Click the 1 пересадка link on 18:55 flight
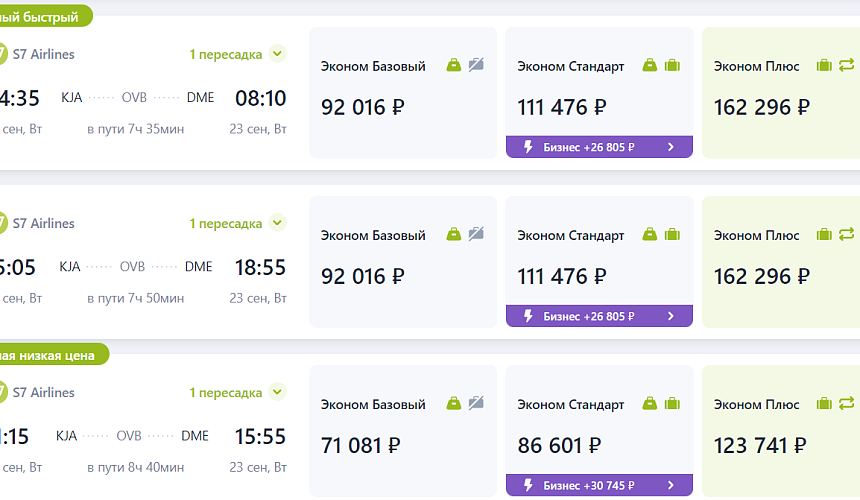 coord(226,224)
